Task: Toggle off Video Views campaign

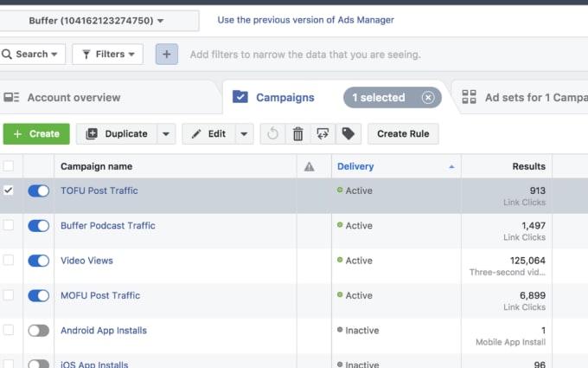Action: point(39,261)
